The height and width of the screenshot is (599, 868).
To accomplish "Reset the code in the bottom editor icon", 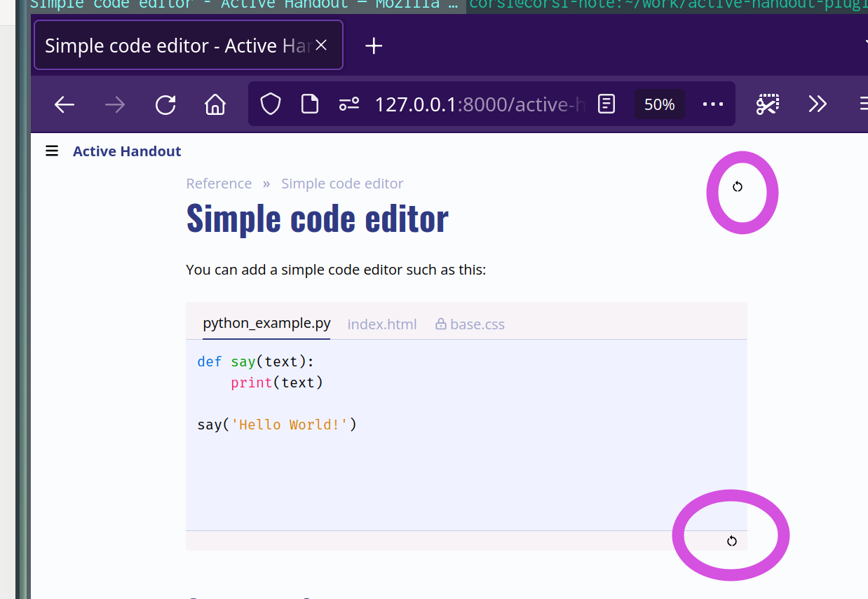I will click(x=731, y=540).
